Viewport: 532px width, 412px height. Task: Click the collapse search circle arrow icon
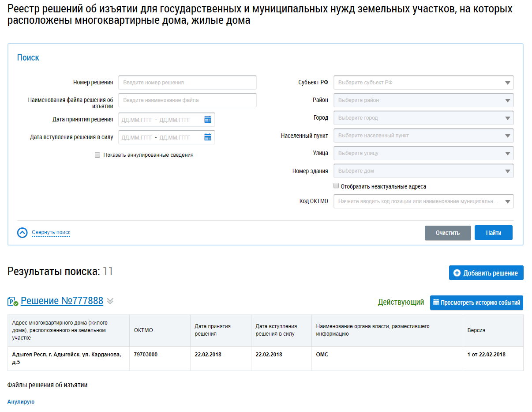point(22,233)
